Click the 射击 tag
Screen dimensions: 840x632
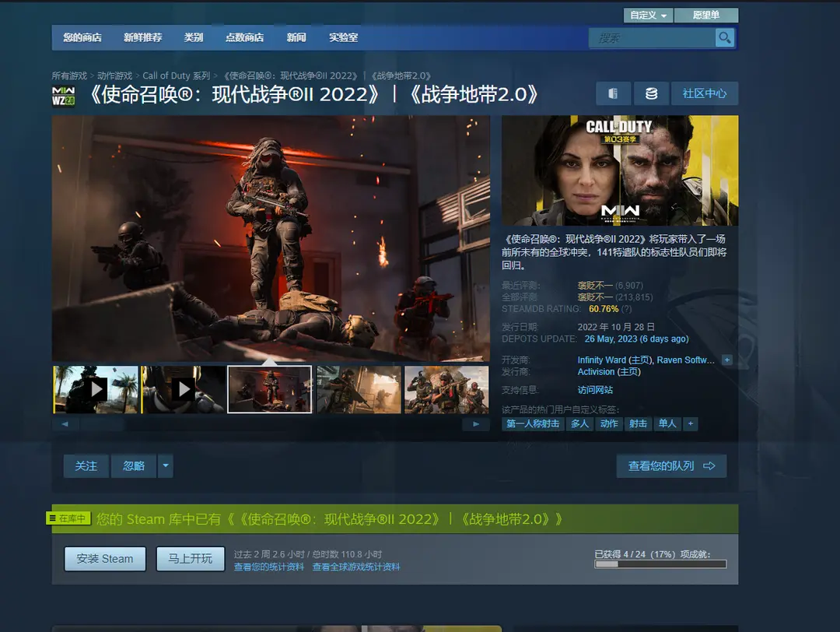click(638, 424)
